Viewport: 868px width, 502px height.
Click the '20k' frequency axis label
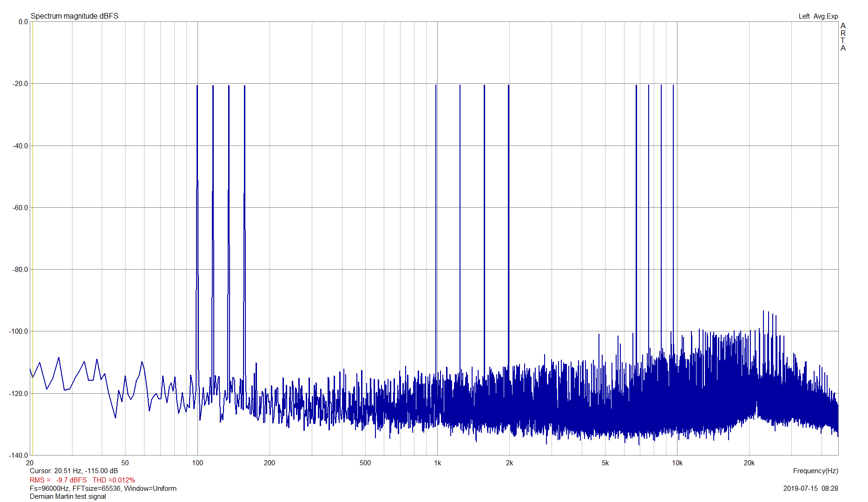(749, 463)
